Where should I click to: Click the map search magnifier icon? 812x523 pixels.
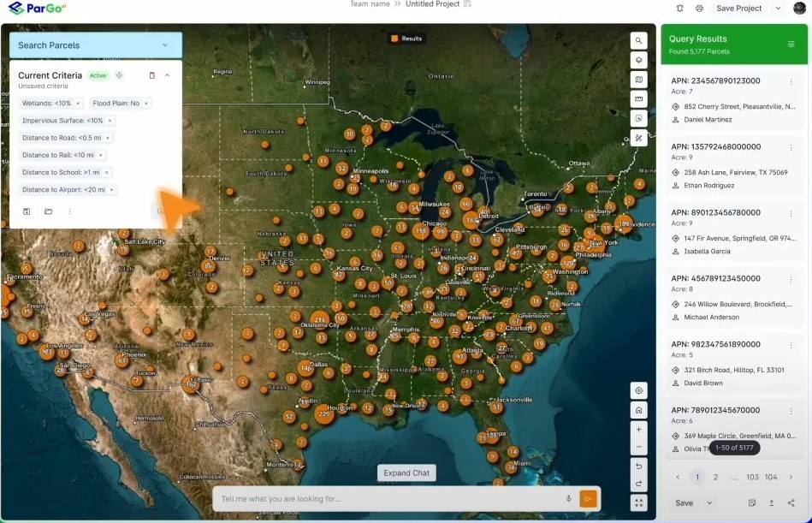point(638,40)
